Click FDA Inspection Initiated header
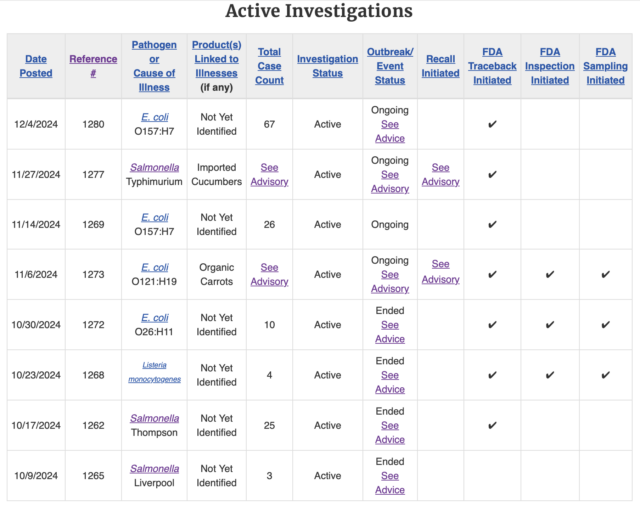The width and height of the screenshot is (640, 511). [550, 66]
